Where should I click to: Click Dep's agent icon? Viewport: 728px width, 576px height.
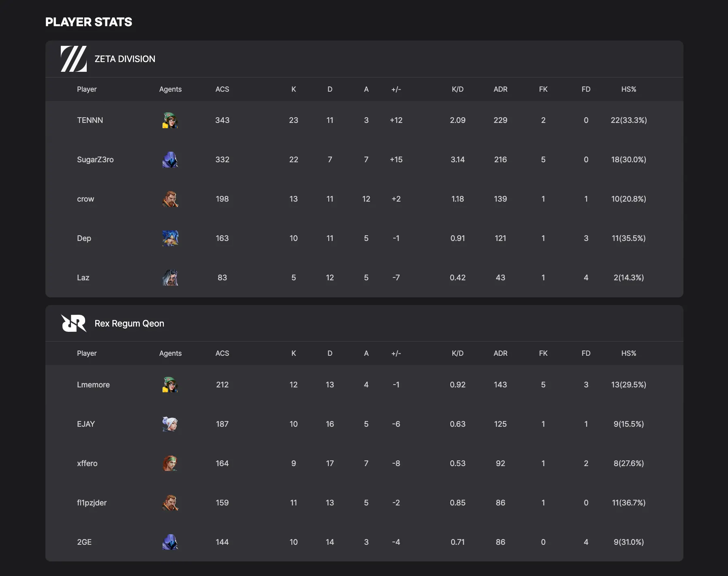click(x=170, y=239)
